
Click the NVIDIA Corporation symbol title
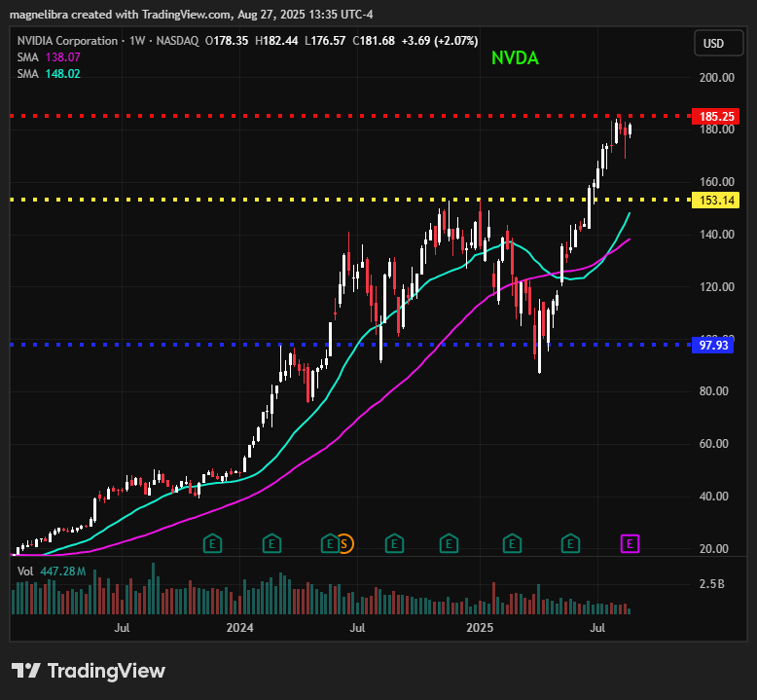pyautogui.click(x=67, y=41)
